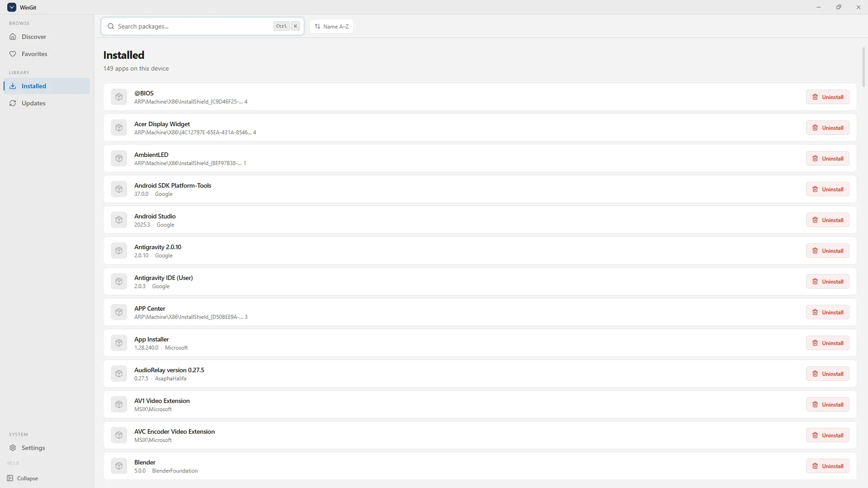This screenshot has width=868, height=488.
Task: Open Settings from the sidebar
Action: [47, 448]
